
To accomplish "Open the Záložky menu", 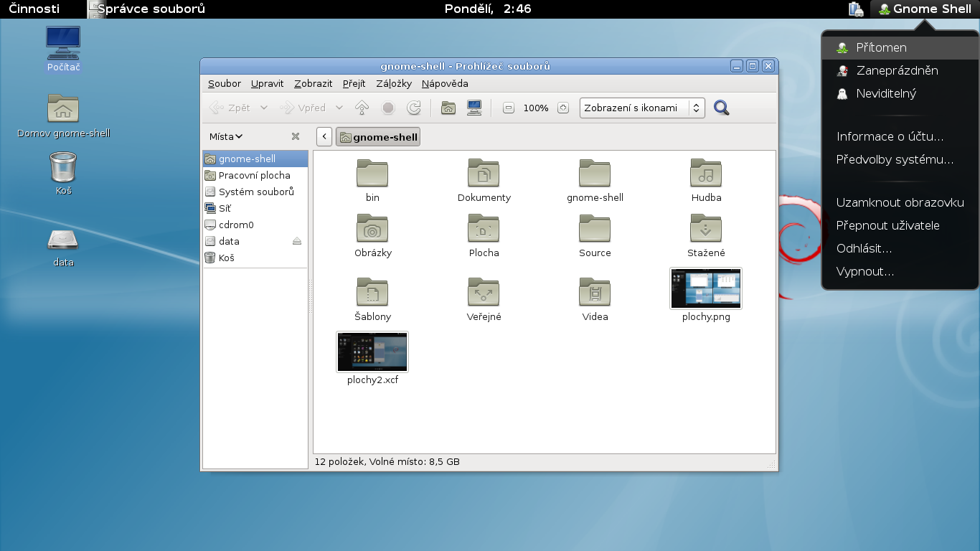I will (x=394, y=83).
